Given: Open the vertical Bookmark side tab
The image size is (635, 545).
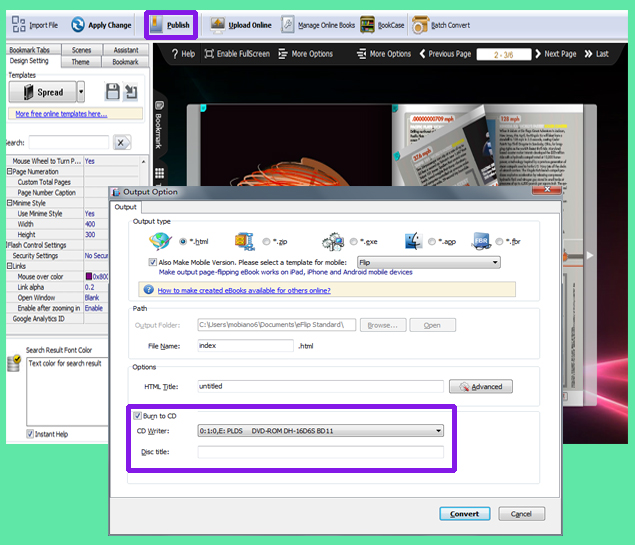Looking at the screenshot, I should tap(159, 125).
